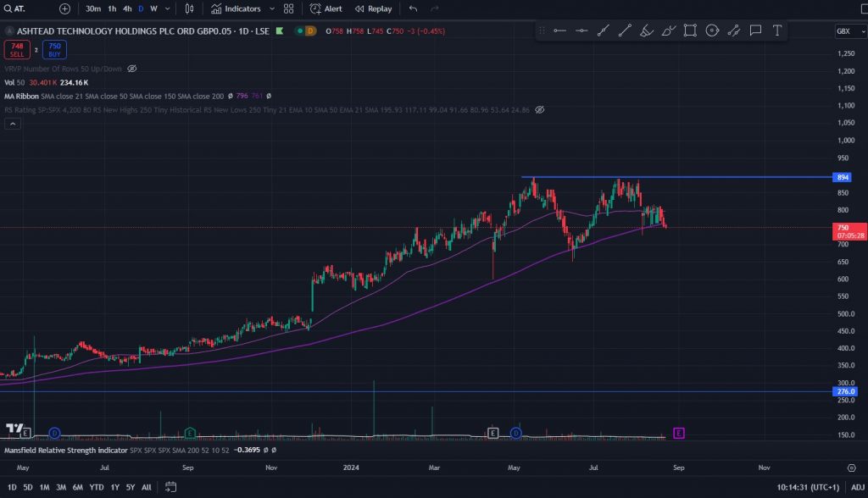Open the Indicators menu
The image size is (868, 498).
242,8
